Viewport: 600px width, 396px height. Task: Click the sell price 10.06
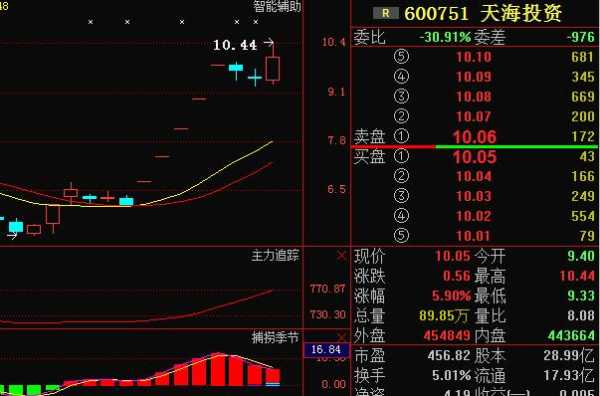474,137
